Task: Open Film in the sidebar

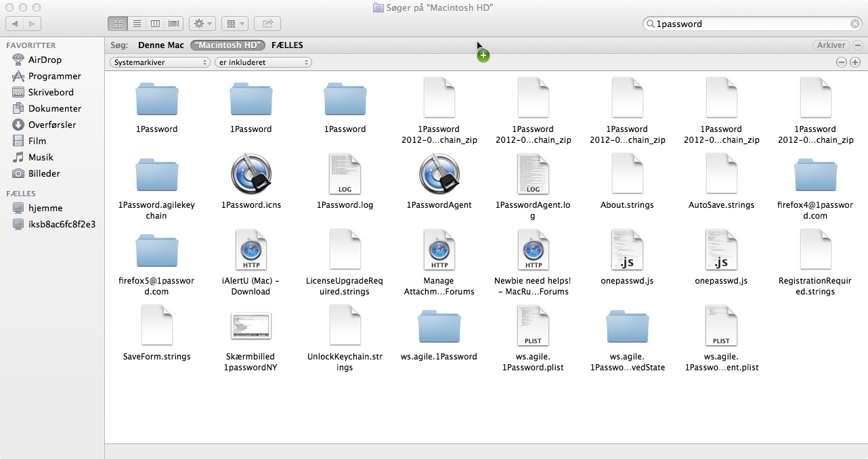Action: tap(37, 141)
